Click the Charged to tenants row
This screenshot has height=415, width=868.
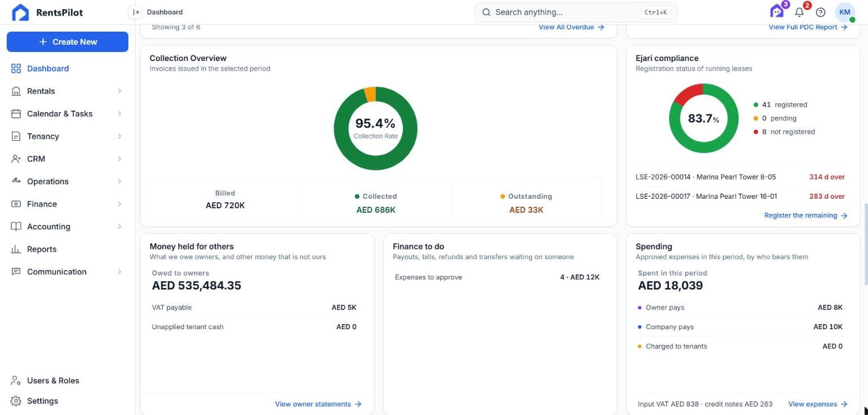(x=740, y=347)
